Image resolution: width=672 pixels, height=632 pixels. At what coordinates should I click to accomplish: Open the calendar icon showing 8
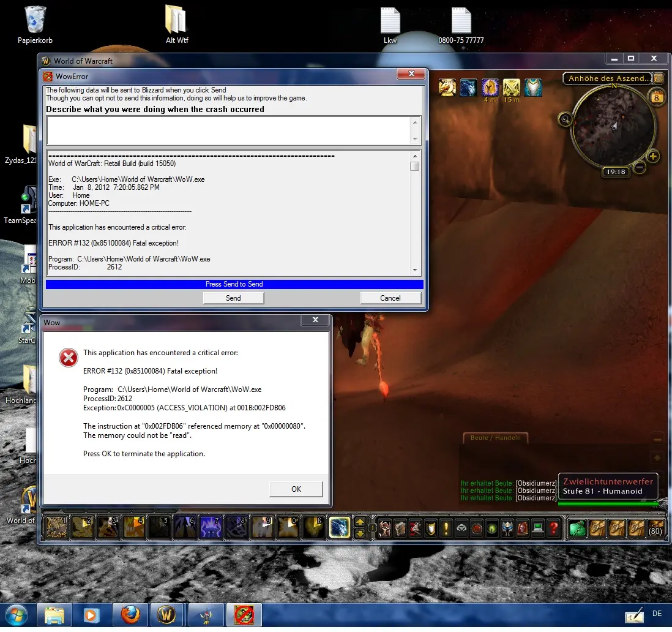[x=656, y=97]
